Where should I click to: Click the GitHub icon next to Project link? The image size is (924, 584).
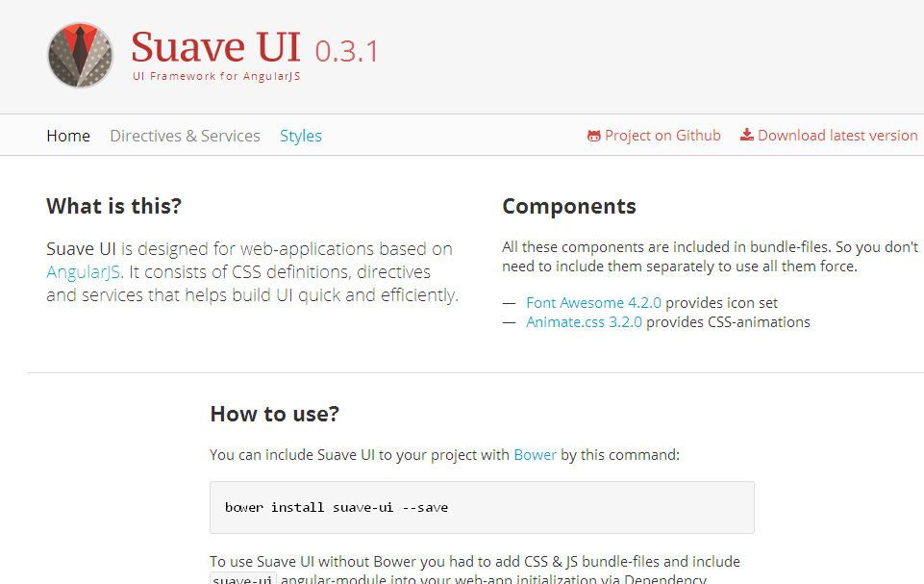[593, 135]
